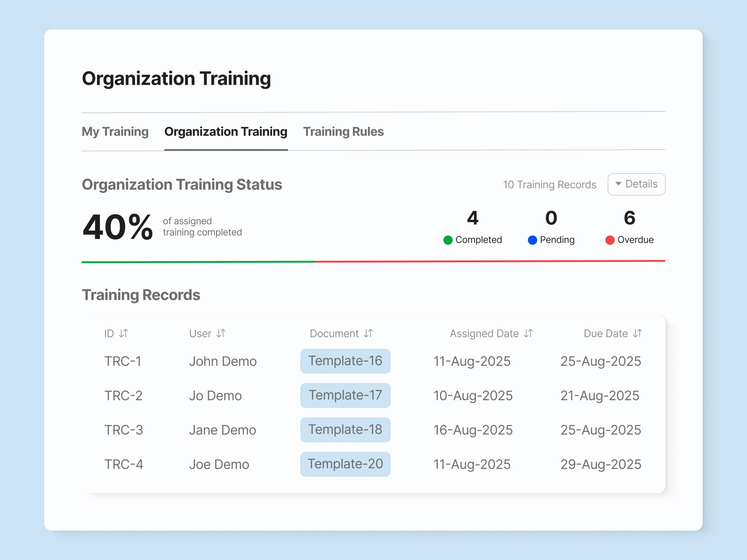Open Template-20 document badge
This screenshot has width=747, height=560.
coord(345,464)
